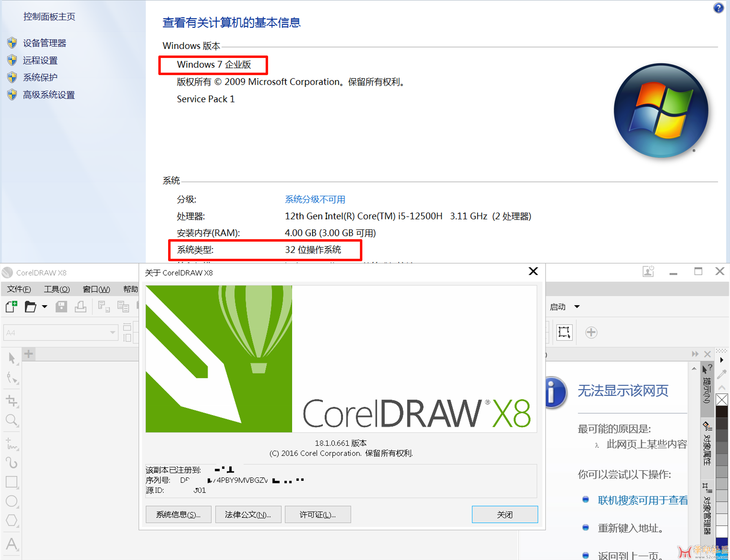The image size is (730, 560).
Task: Click the plus new tab button
Action: [29, 354]
